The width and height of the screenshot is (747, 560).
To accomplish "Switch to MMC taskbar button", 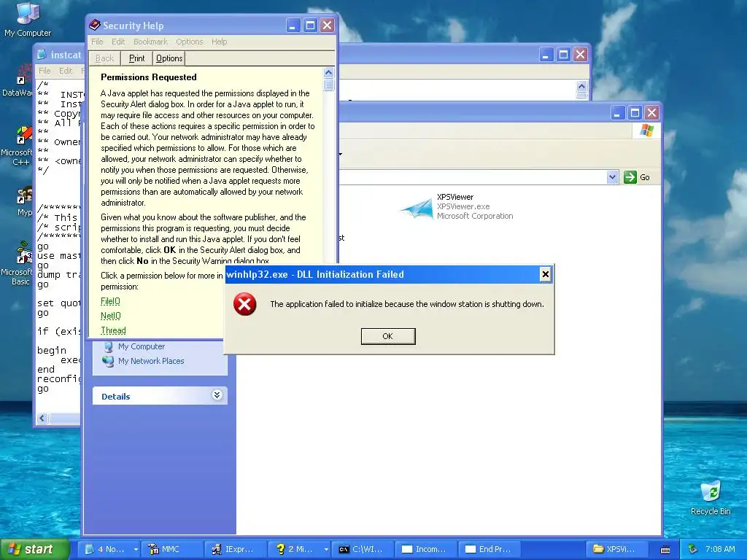I will (x=172, y=549).
